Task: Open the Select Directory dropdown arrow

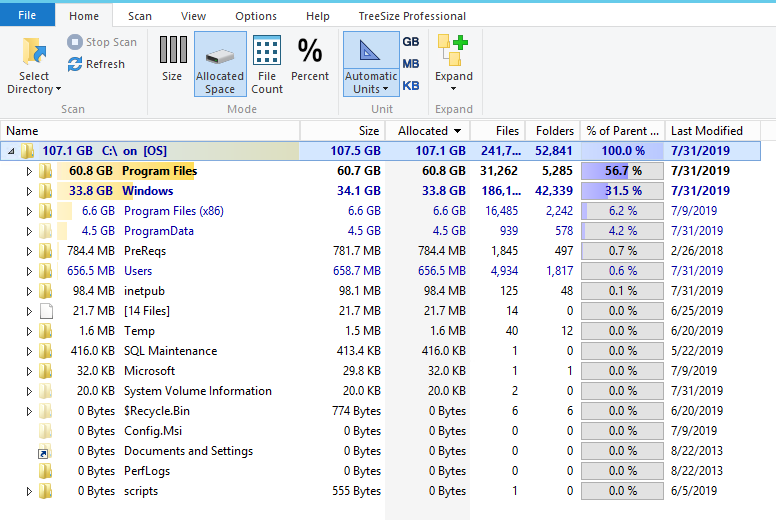Action: [x=58, y=89]
